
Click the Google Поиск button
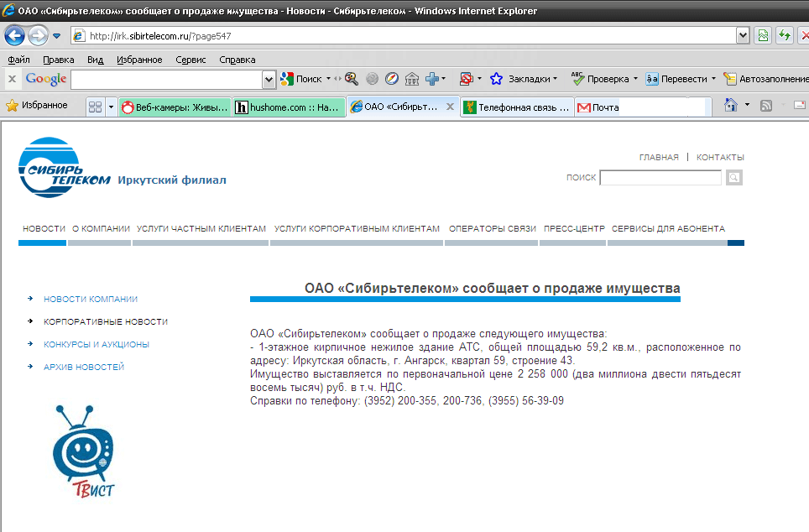[301, 79]
